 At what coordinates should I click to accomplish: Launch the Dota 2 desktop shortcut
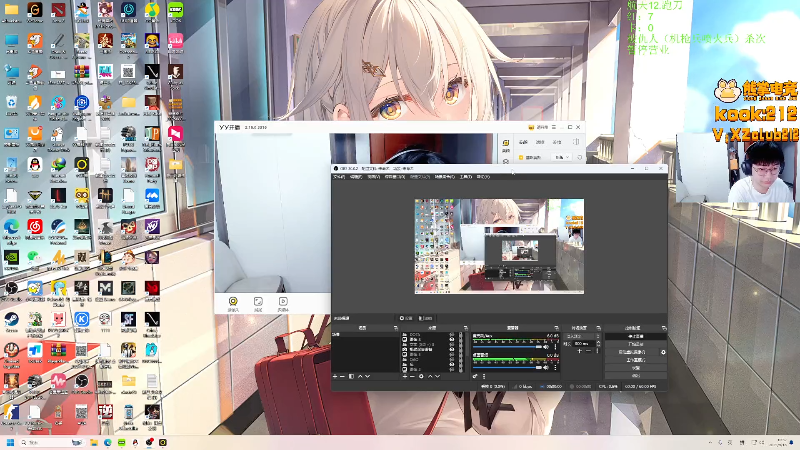tap(58, 9)
